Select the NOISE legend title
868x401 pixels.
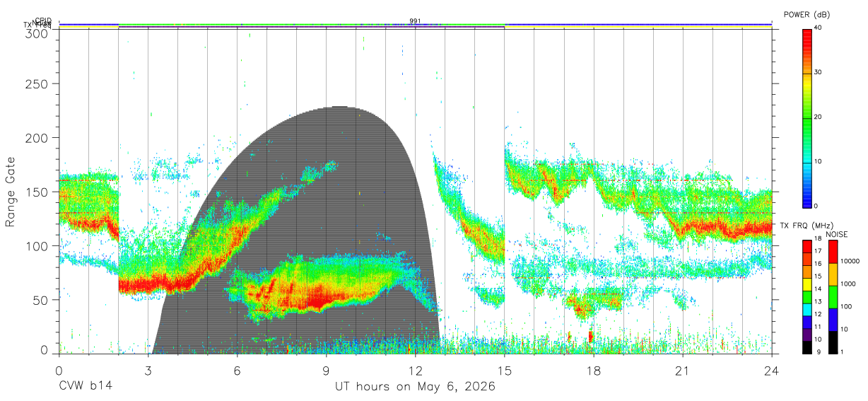(x=835, y=234)
